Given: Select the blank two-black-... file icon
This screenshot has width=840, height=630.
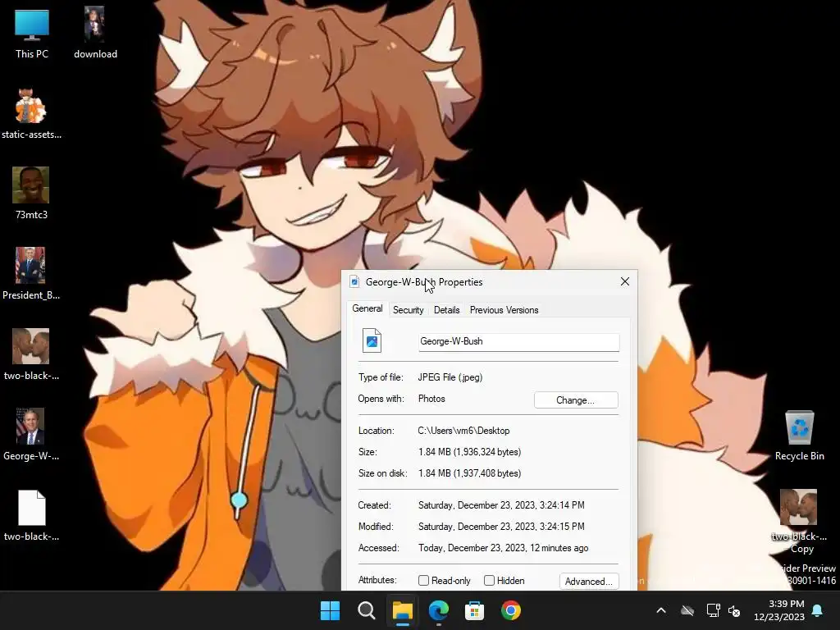Looking at the screenshot, I should click(31, 515).
